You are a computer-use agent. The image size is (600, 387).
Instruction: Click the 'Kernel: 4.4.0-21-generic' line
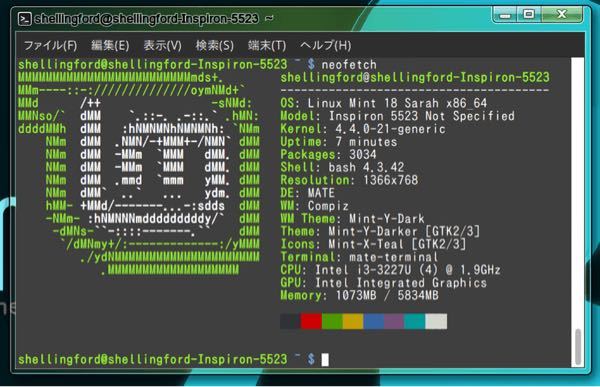point(363,129)
